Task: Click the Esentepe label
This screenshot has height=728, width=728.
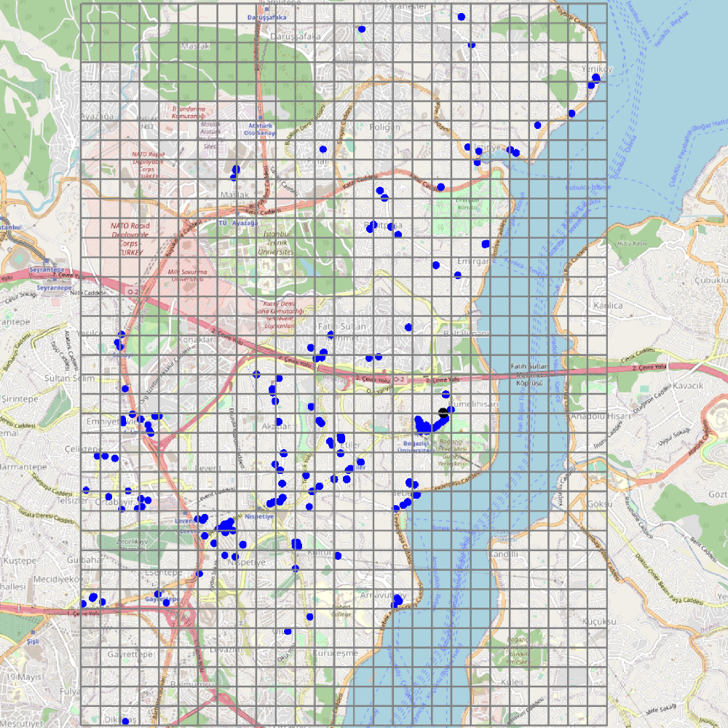Action: (163, 572)
